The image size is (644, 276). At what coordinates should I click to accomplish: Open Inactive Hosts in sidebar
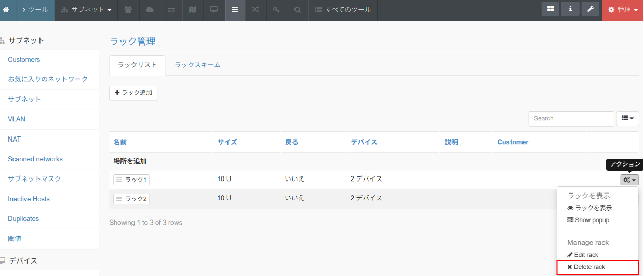29,199
